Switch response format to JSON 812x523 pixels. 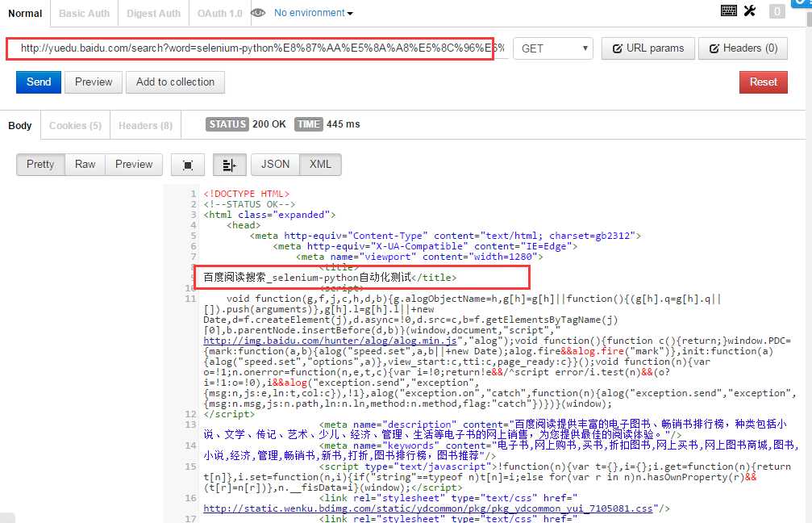[x=275, y=165]
